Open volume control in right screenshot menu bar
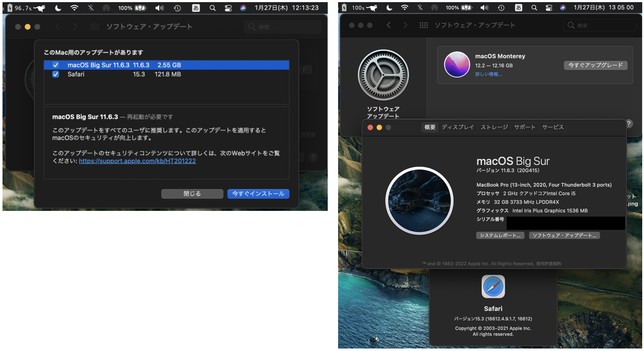This screenshot has height=351, width=644. (484, 8)
